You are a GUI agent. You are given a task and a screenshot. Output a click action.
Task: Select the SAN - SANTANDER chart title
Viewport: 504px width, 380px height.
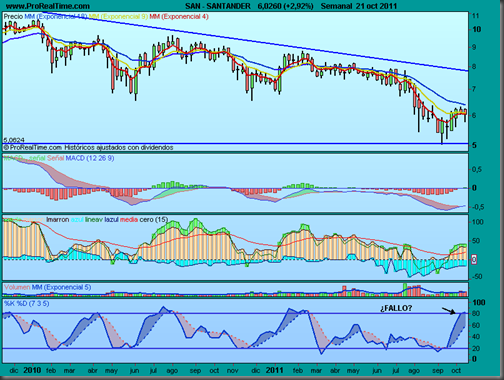(x=218, y=6)
